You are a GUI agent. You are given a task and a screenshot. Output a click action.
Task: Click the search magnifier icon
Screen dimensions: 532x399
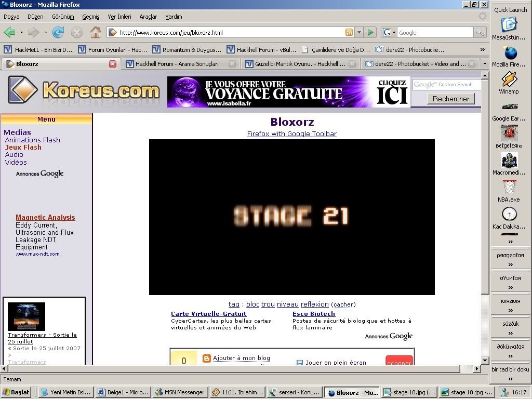(x=480, y=33)
